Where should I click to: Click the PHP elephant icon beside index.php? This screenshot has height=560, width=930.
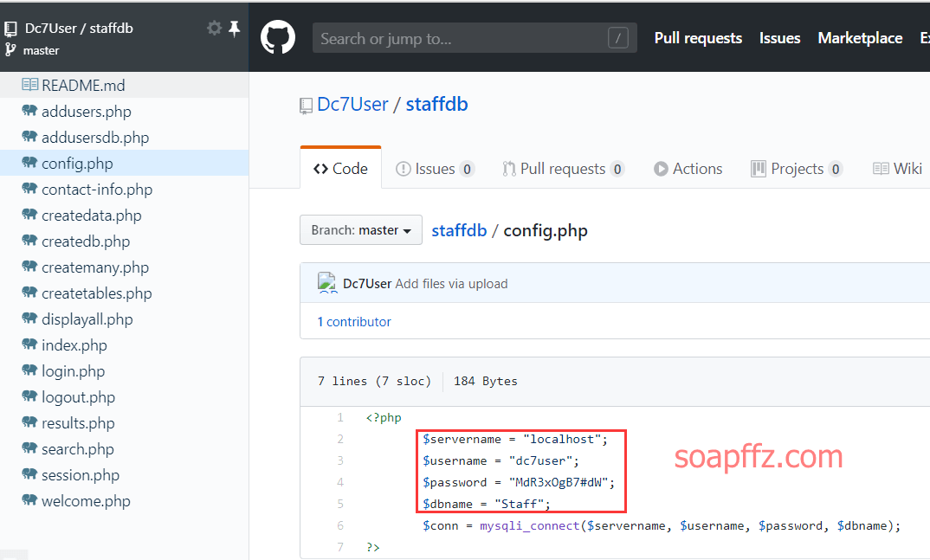click(29, 344)
